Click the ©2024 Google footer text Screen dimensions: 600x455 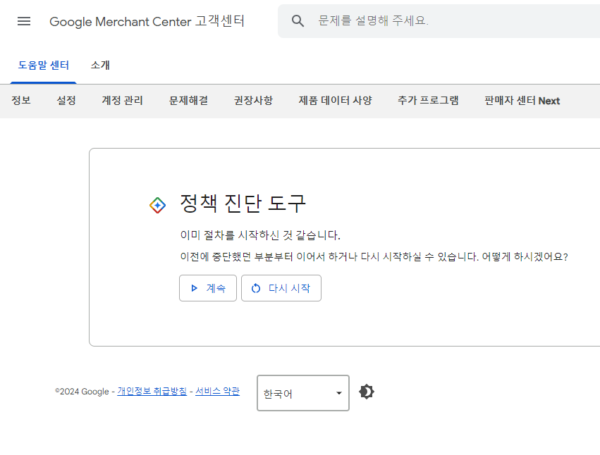(x=82, y=391)
